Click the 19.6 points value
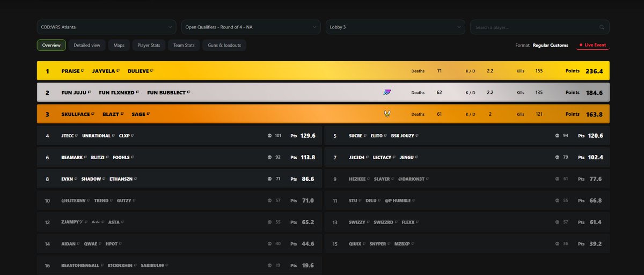The image size is (644, 275). tap(308, 265)
